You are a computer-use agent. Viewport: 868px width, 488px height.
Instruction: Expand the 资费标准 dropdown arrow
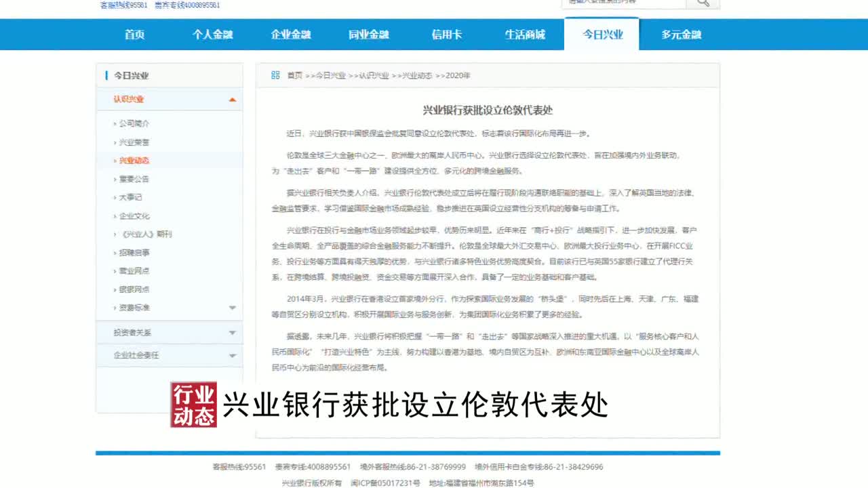[x=233, y=308]
